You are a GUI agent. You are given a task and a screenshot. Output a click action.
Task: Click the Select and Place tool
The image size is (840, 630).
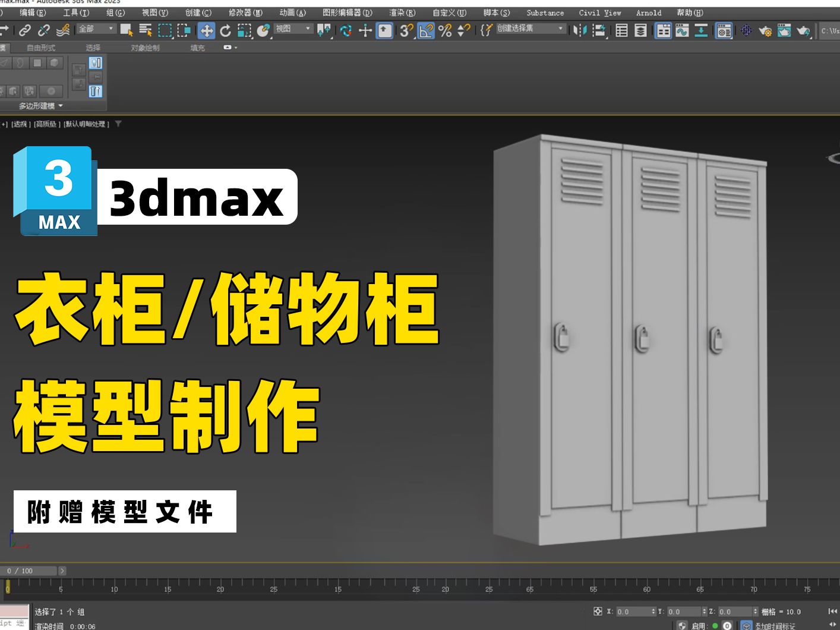coord(263,30)
